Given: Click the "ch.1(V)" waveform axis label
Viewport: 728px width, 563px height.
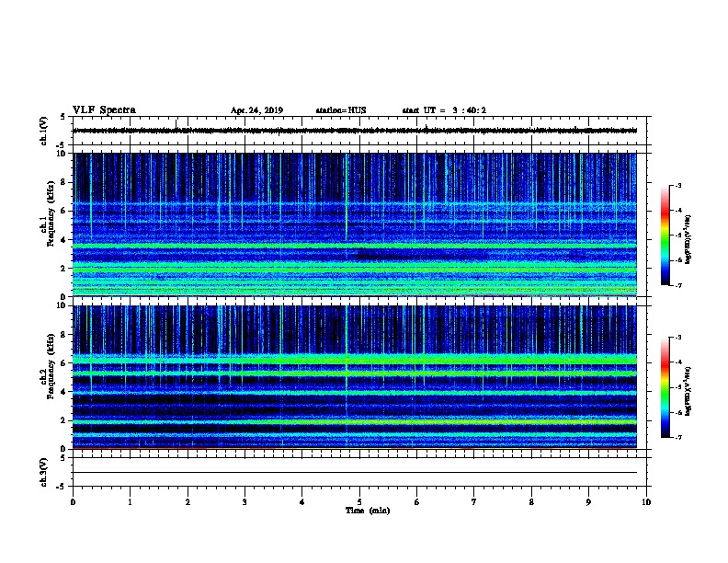Looking at the screenshot, I should (44, 131).
